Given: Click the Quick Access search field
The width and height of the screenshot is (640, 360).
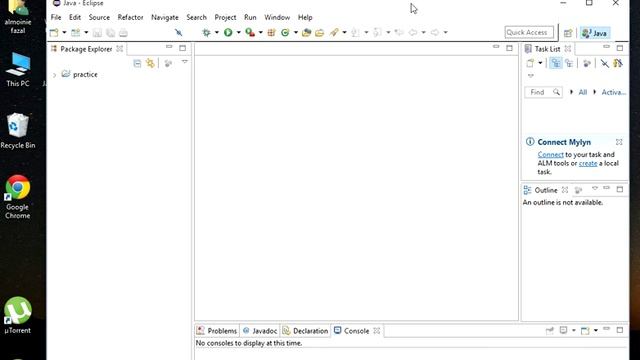Looking at the screenshot, I should click(529, 32).
